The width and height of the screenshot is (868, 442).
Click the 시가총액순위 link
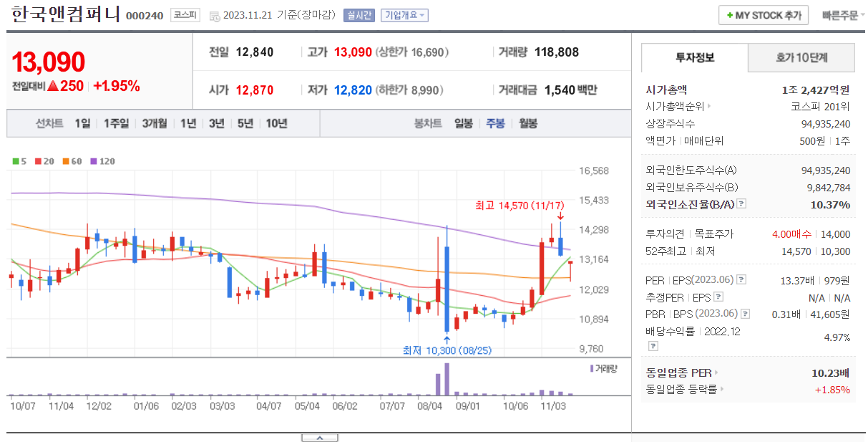pos(675,107)
